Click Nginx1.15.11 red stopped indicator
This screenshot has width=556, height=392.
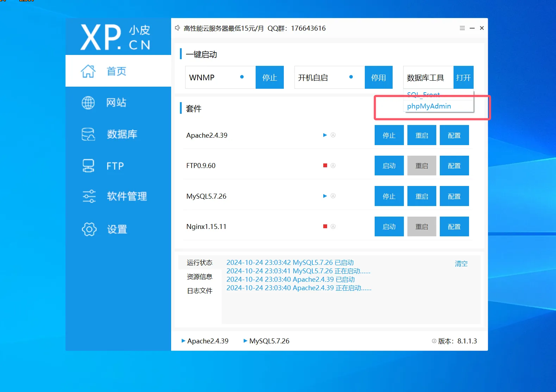pos(325,226)
